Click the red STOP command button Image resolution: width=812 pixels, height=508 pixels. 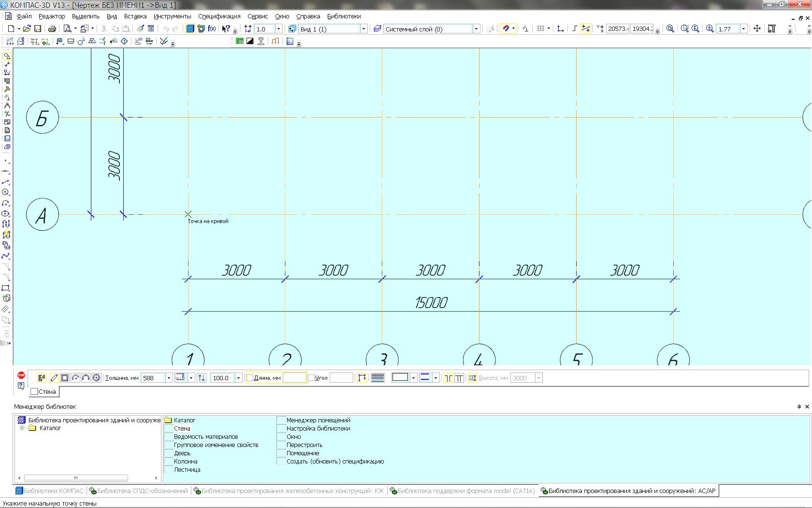21,375
